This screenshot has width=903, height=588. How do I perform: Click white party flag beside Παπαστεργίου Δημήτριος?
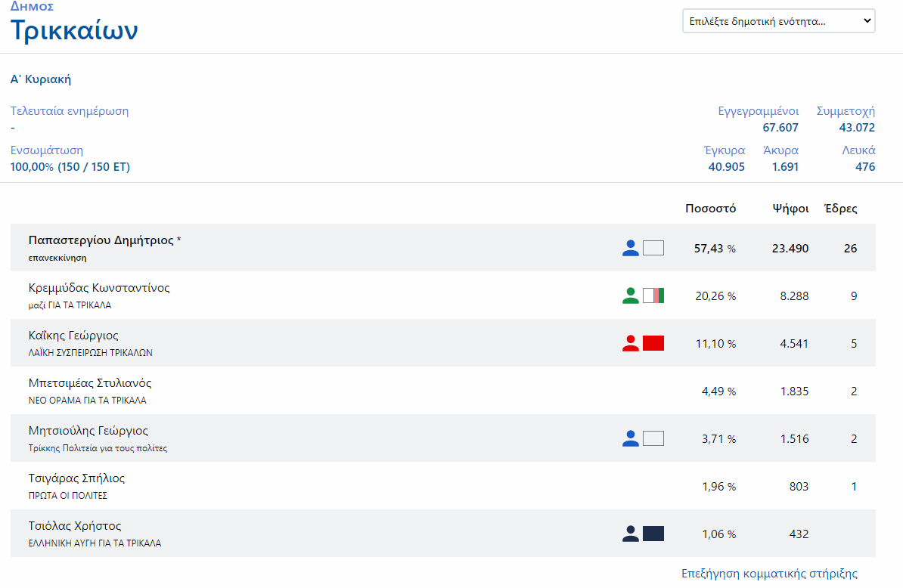coord(653,248)
